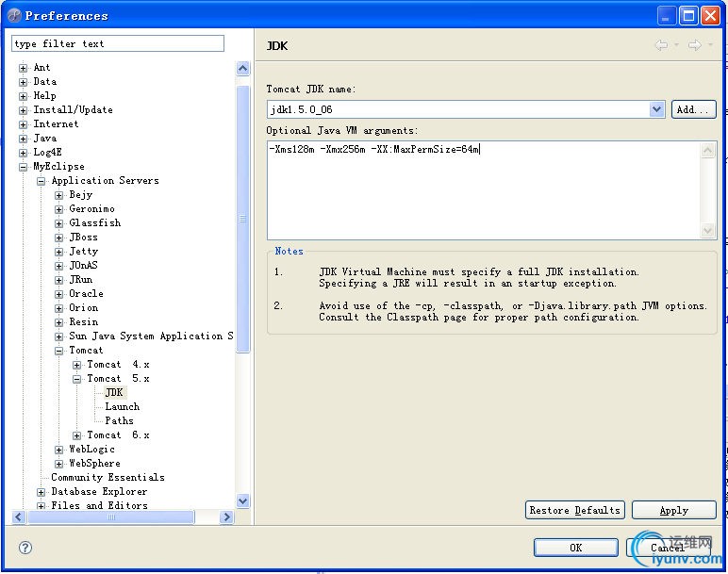The height and width of the screenshot is (574, 728).
Task: Select the Paths tree item
Action: point(120,421)
